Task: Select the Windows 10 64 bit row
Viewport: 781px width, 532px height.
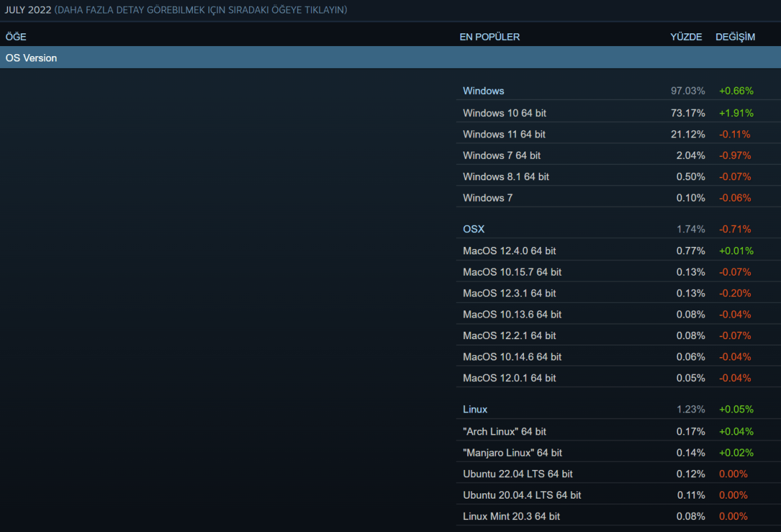Action: [618, 113]
